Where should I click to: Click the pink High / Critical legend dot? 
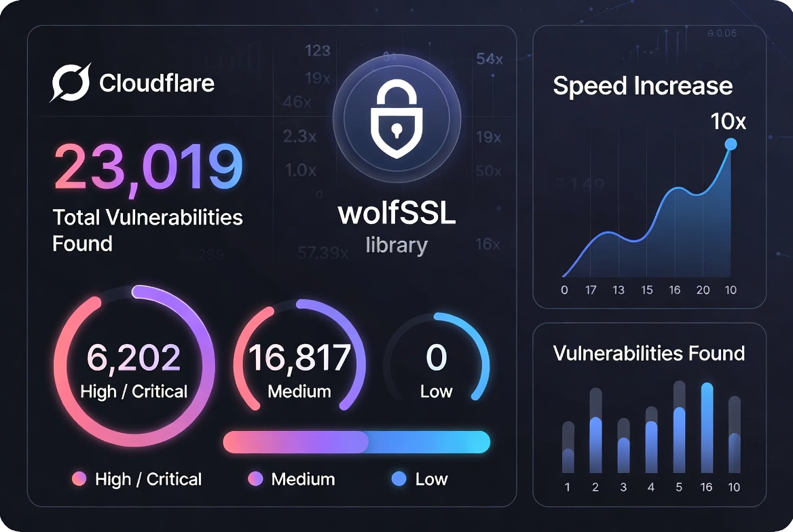click(79, 478)
